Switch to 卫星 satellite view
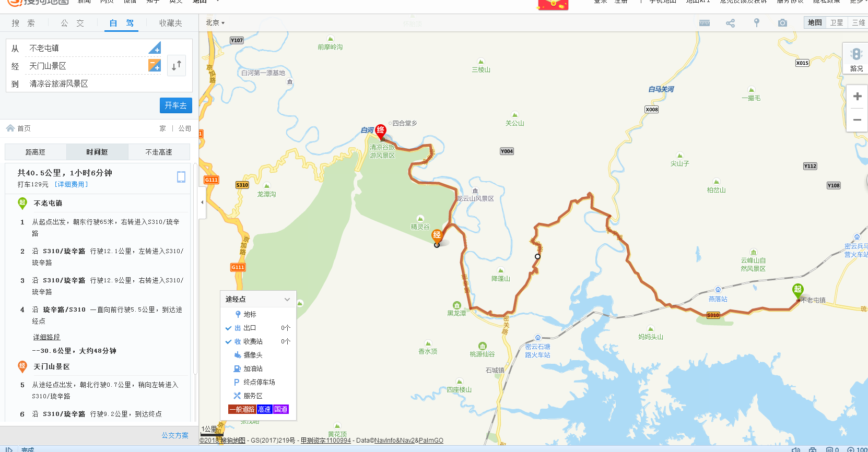 837,22
